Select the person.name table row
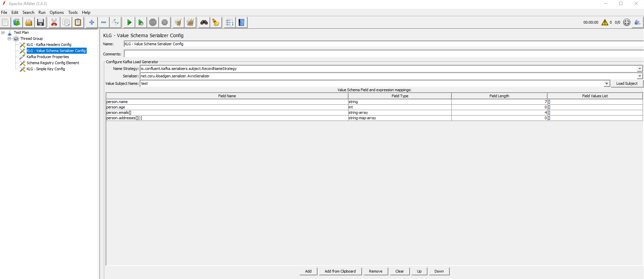This screenshot has height=279, width=644. coord(374,102)
